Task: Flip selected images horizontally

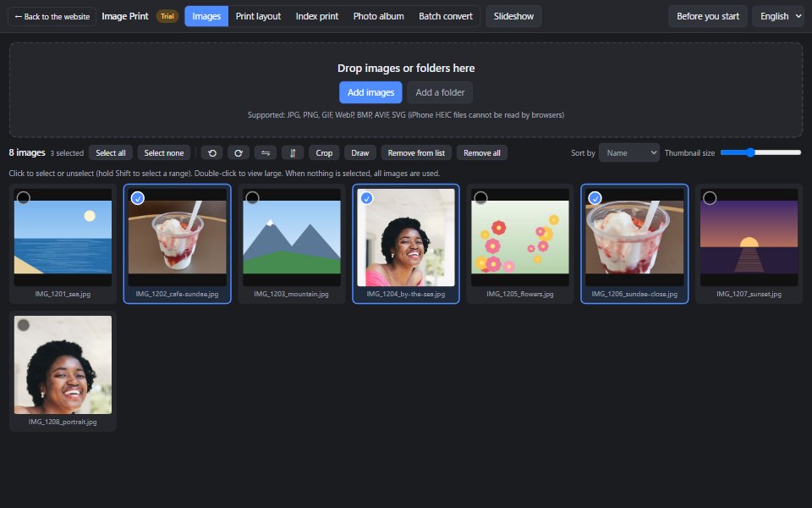Action: [265, 153]
